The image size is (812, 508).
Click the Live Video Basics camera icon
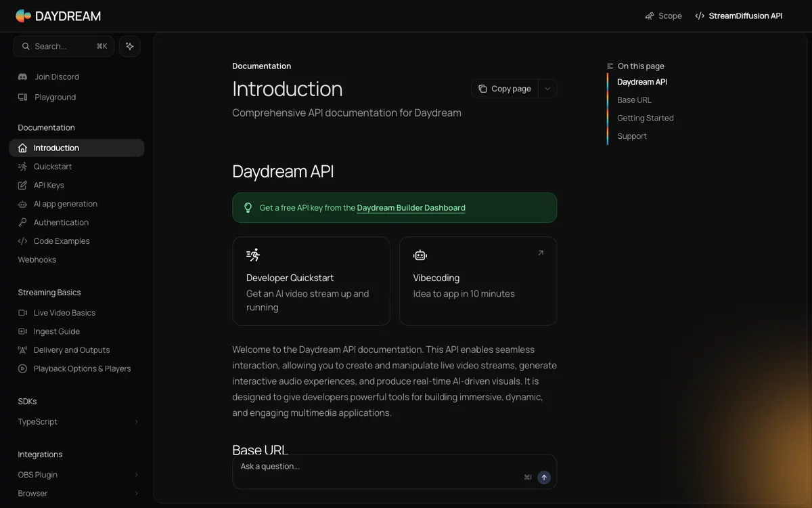click(x=22, y=312)
